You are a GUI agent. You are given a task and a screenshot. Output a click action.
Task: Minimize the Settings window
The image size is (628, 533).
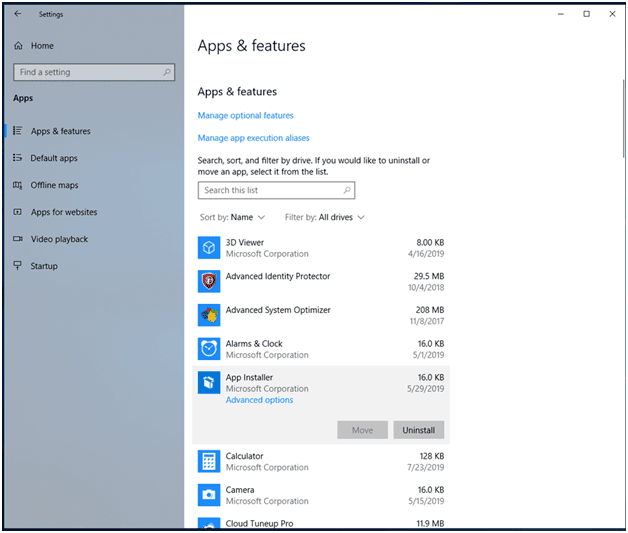coord(561,14)
